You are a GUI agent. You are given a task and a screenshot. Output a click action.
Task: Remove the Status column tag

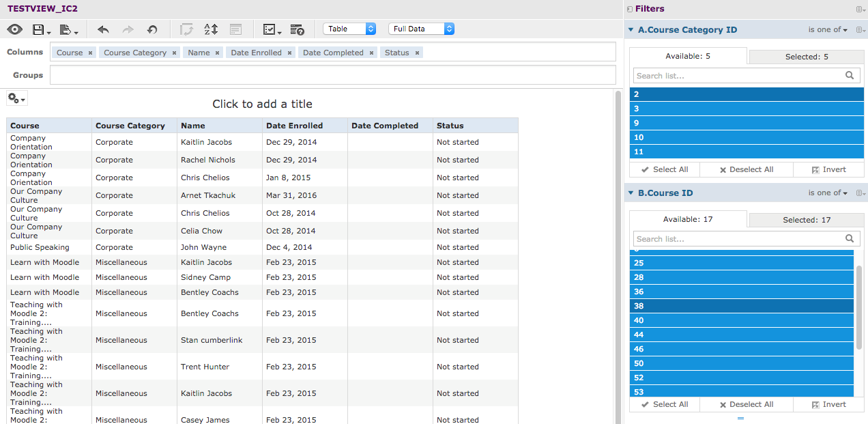tap(417, 53)
